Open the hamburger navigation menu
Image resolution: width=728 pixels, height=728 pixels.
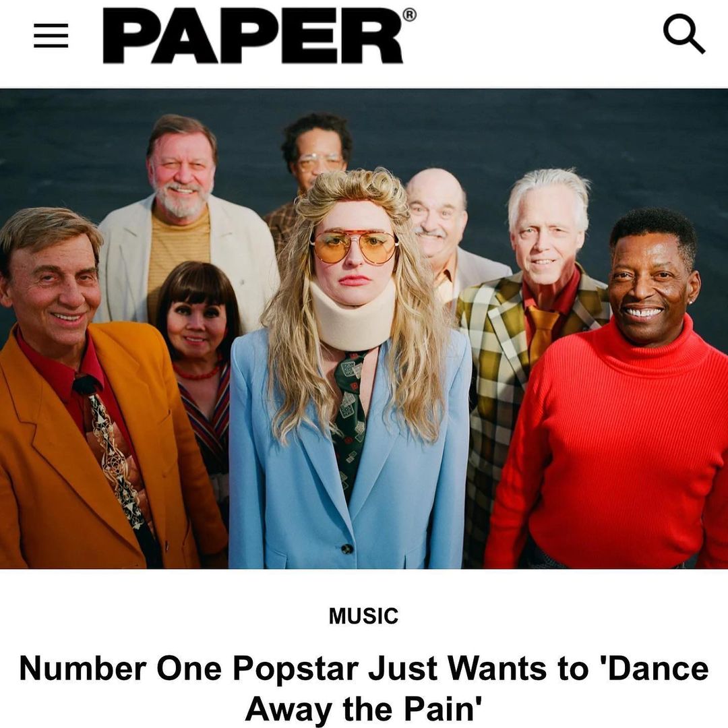(51, 36)
